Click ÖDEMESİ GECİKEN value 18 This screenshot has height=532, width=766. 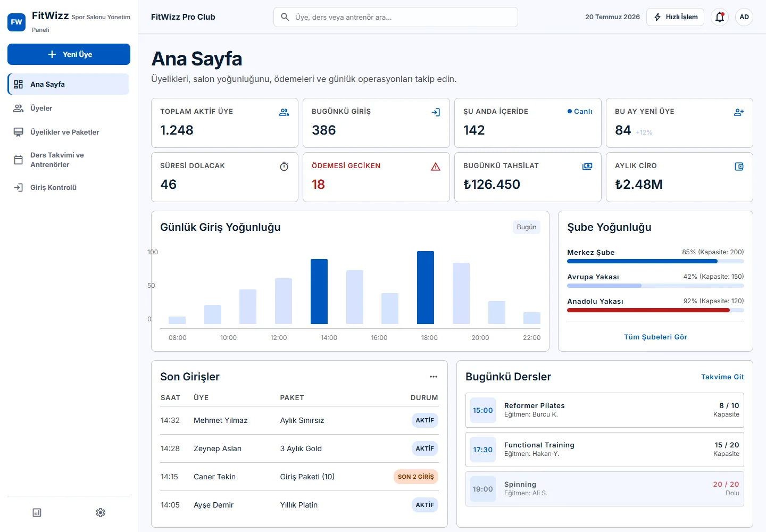tap(318, 185)
